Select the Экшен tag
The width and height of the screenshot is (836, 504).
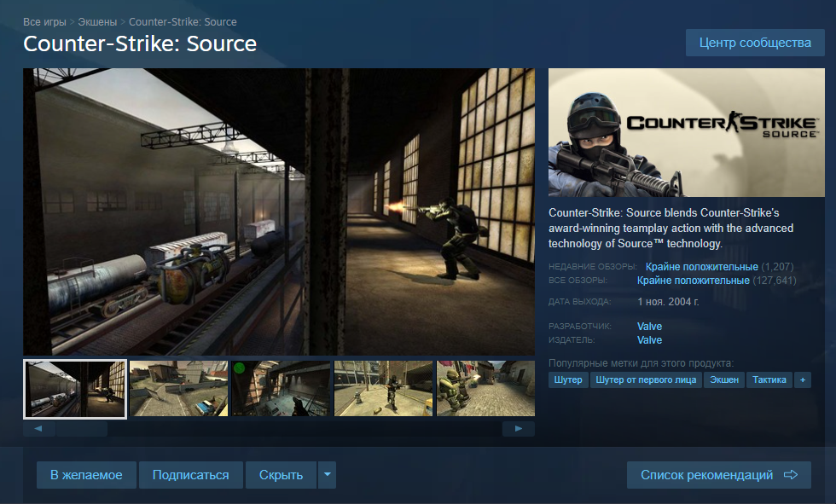pyautogui.click(x=724, y=379)
